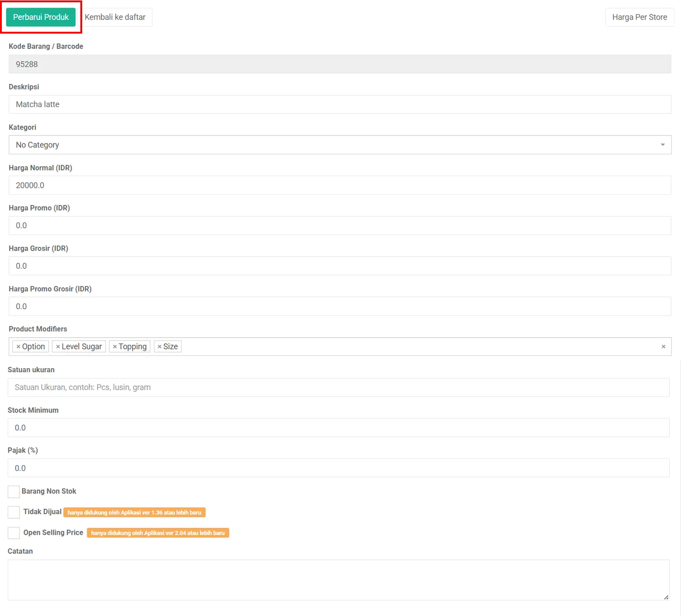The image size is (681, 616).
Task: Click the ver 2.04 notice badge
Action: click(158, 533)
